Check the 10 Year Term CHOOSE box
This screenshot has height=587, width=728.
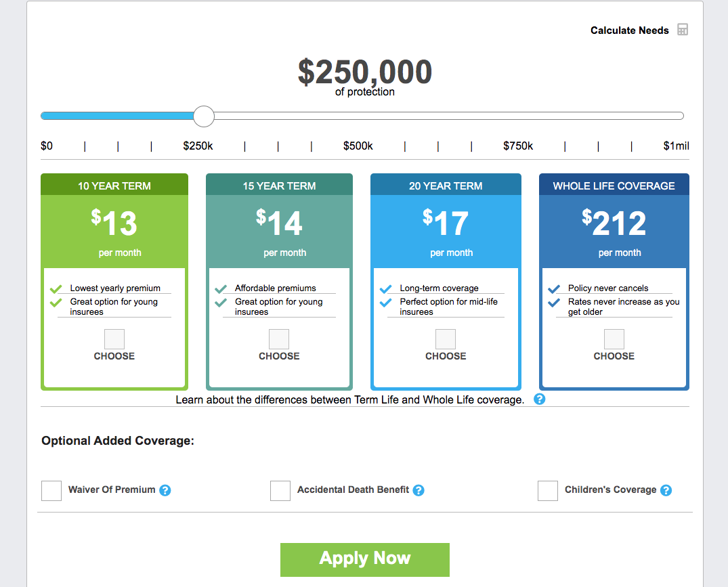[114, 339]
